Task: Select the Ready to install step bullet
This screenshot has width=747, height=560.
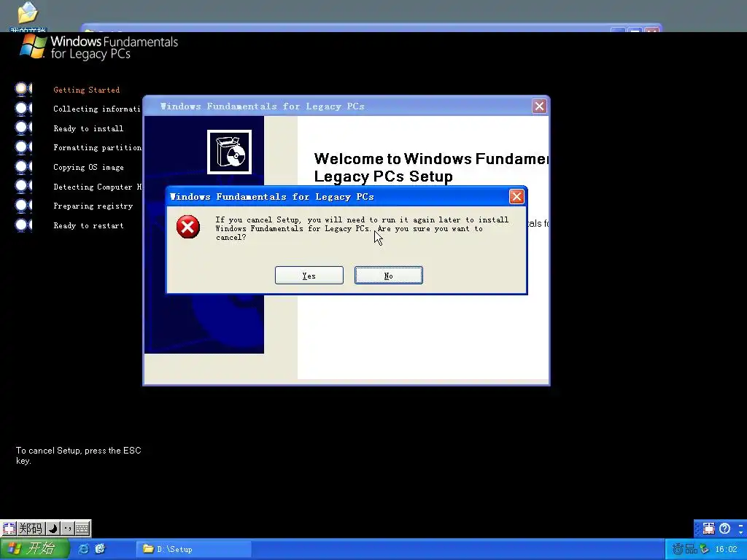Action: pyautogui.click(x=23, y=128)
